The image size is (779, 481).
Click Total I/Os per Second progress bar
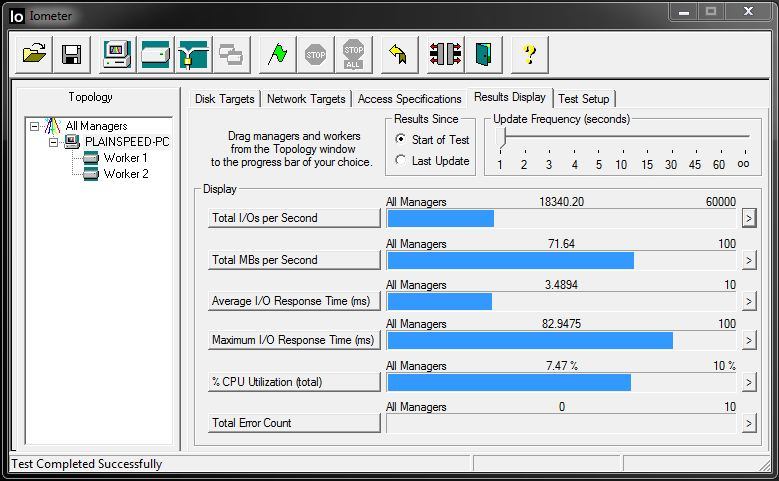tap(561, 219)
